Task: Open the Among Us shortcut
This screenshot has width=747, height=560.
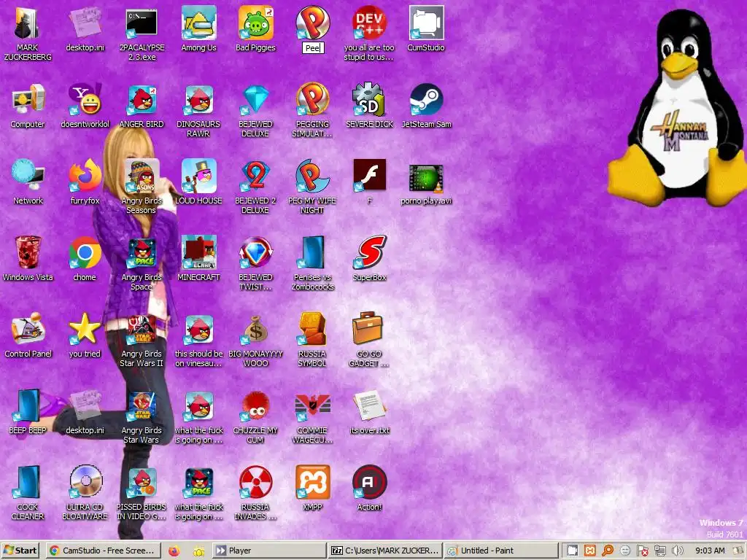Action: pyautogui.click(x=198, y=23)
